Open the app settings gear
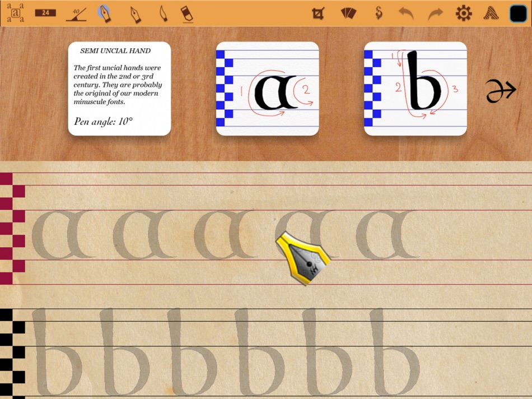532x399 pixels. (463, 12)
